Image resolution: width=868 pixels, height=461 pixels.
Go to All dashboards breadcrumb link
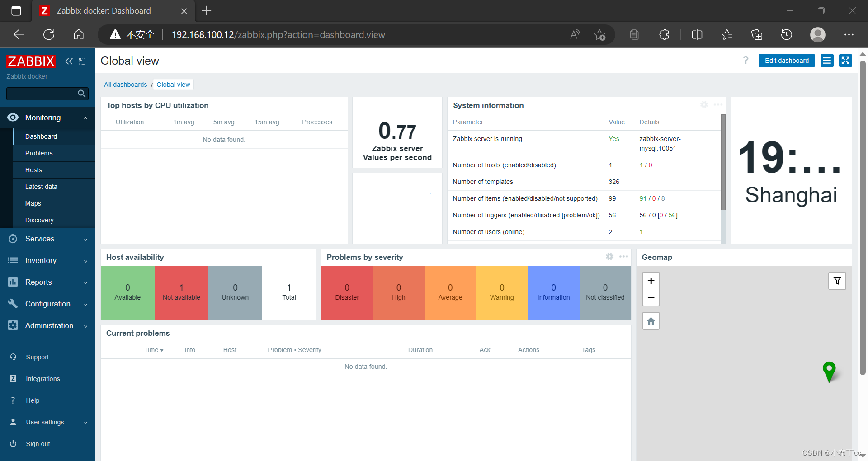(125, 85)
